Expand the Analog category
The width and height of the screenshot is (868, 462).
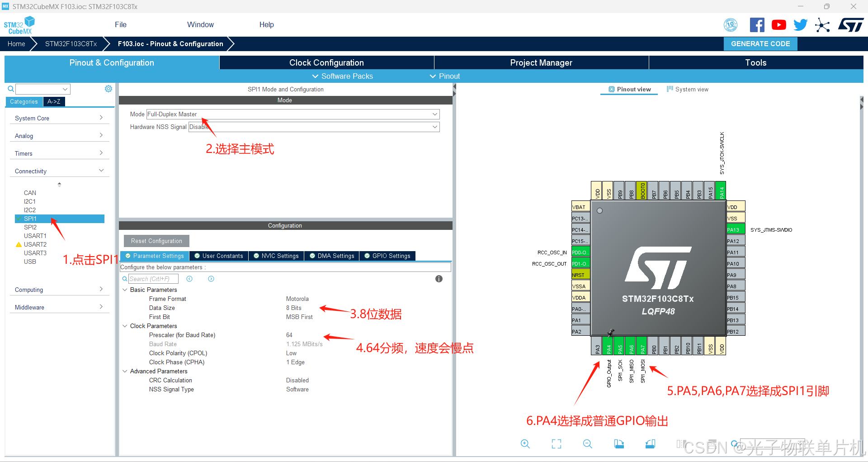click(x=59, y=136)
